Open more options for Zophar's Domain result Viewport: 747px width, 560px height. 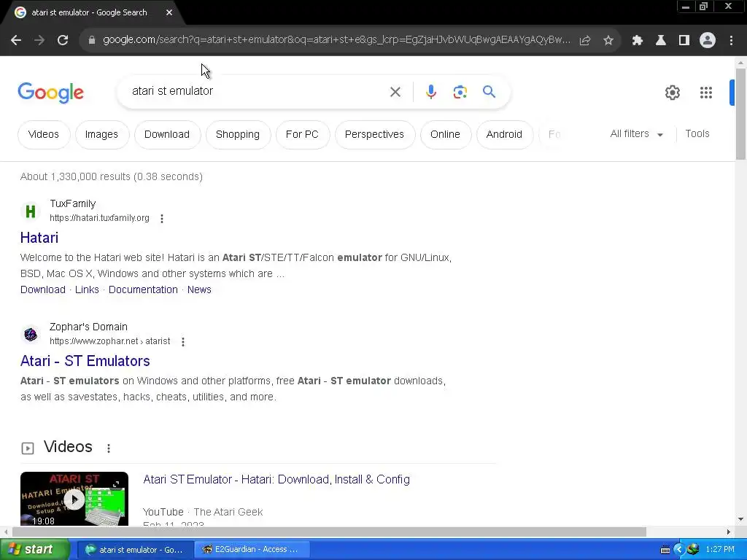(x=183, y=342)
